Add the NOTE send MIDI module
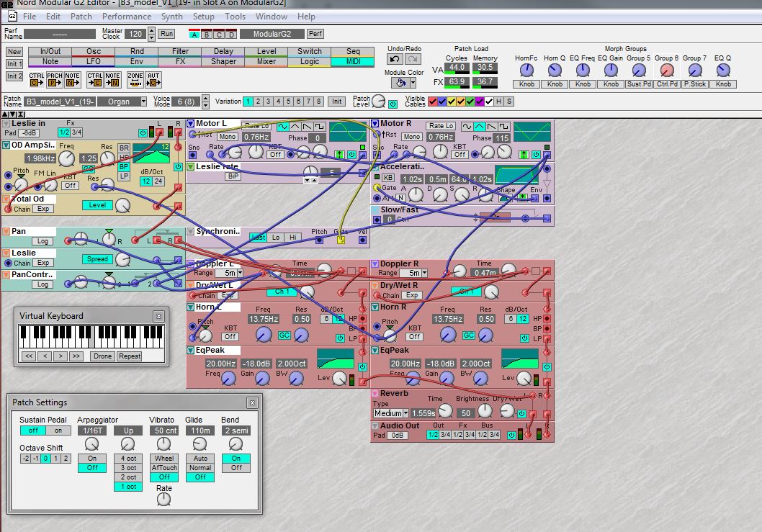 (73, 80)
